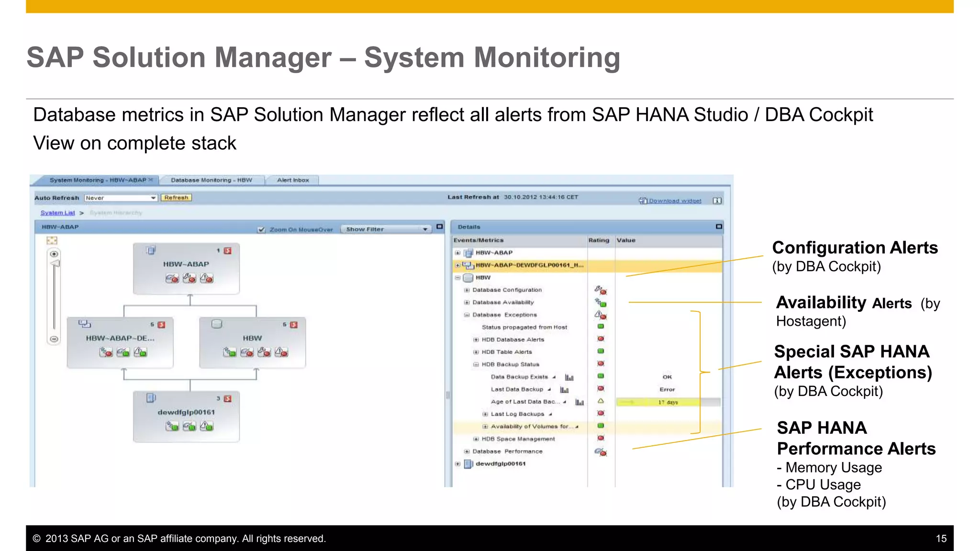Image resolution: width=980 pixels, height=551 pixels.
Task: Click the Events/Metrics column header
Action: 520,241
